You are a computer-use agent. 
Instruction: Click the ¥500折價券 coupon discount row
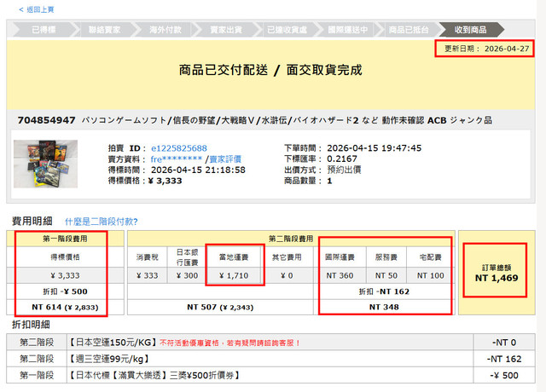point(270,375)
